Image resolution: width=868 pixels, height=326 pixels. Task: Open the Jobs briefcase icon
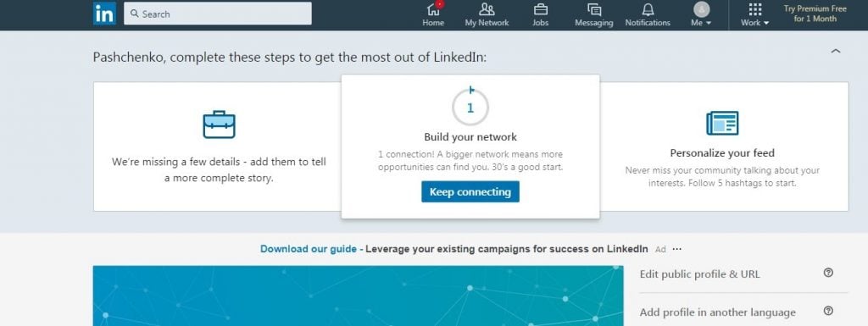pyautogui.click(x=540, y=9)
